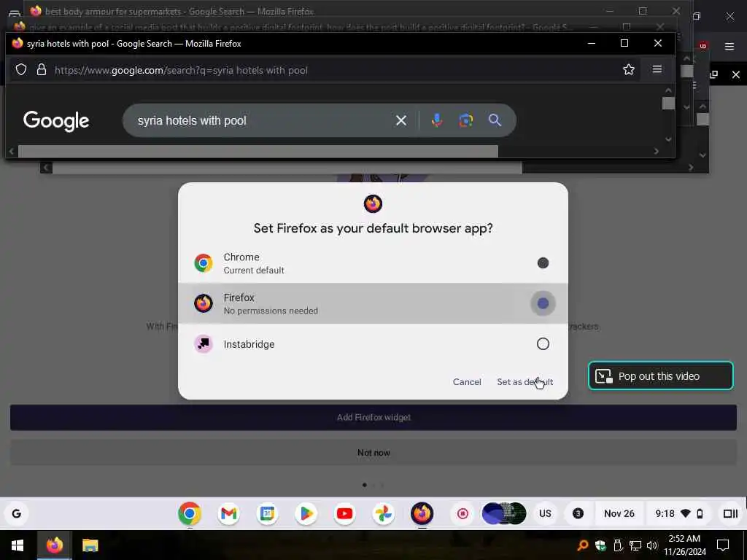The image size is (747, 560).
Task: Click the Chrome app icon in dialog
Action: [204, 262]
